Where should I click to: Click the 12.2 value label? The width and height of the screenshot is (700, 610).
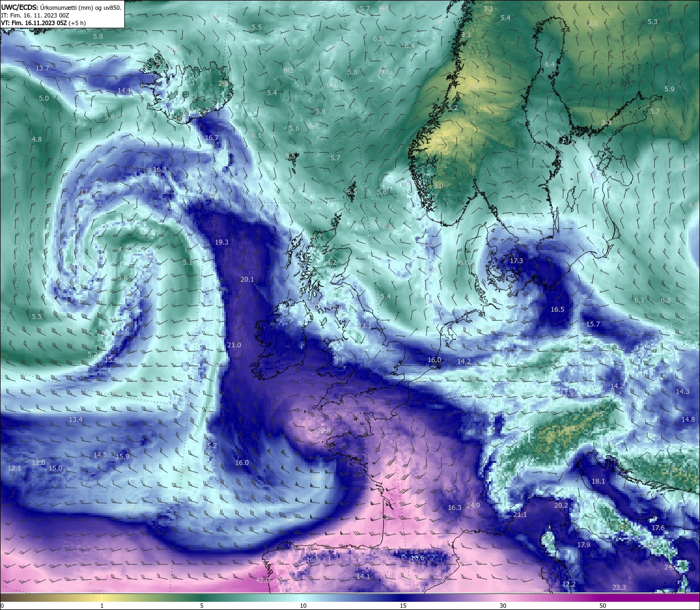click(569, 584)
